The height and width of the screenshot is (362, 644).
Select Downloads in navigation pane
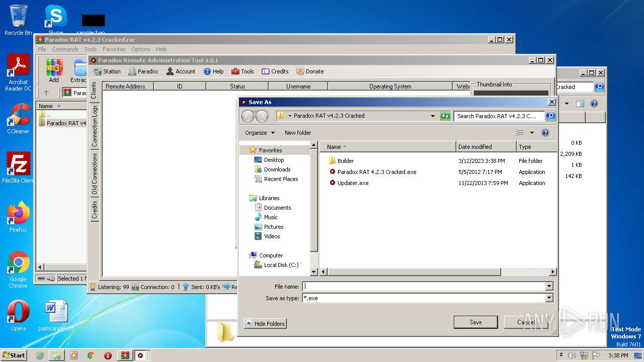277,169
